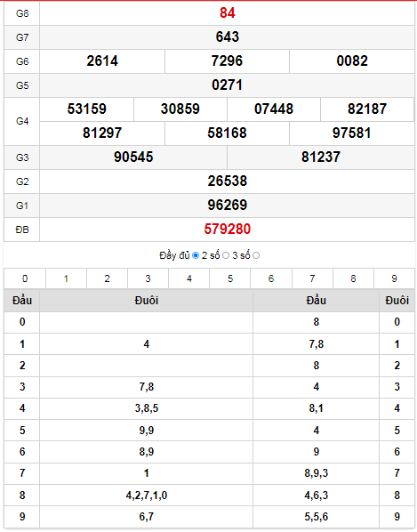Click digit filter tab 7
This screenshot has width=417, height=532.
312,278
